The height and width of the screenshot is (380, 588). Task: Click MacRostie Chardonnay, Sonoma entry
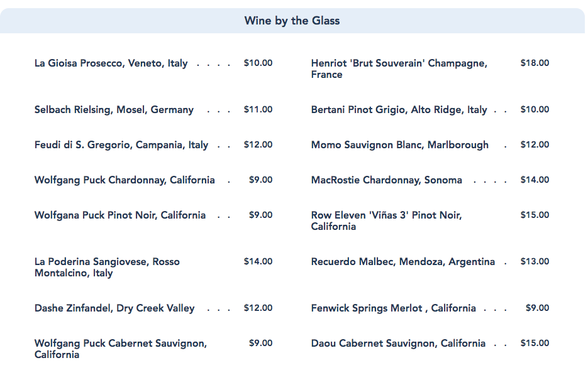tap(386, 180)
